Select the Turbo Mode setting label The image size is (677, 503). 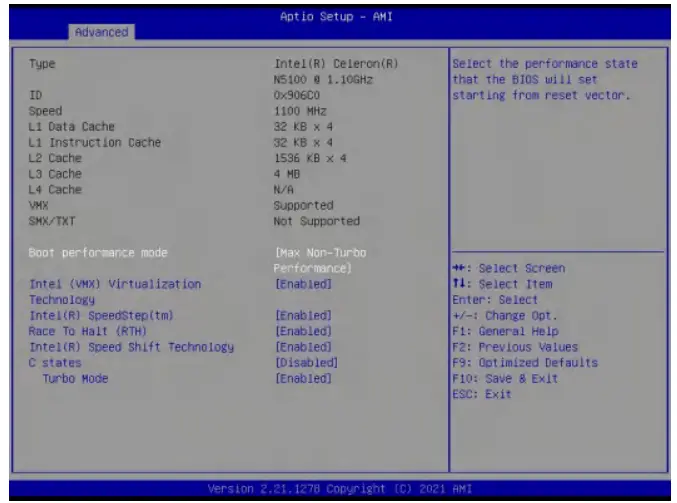pos(75,379)
